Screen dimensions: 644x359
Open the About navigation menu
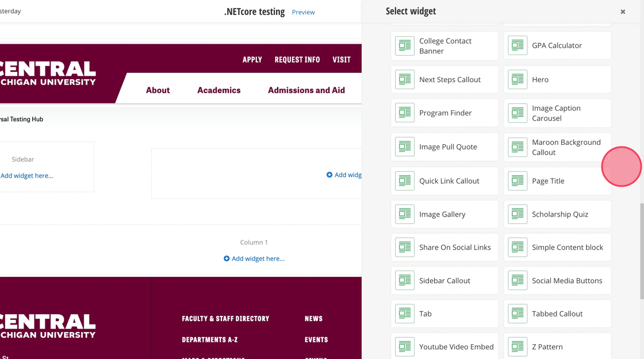[158, 90]
